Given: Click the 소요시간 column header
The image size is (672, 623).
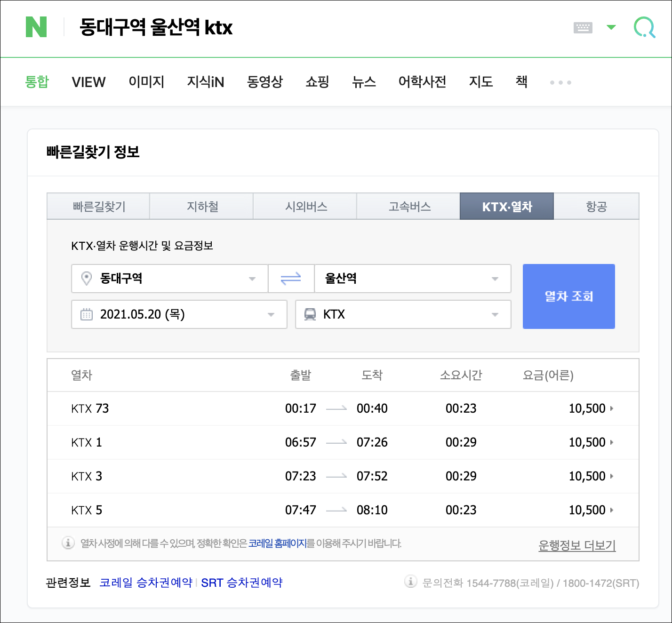Looking at the screenshot, I should [x=461, y=375].
